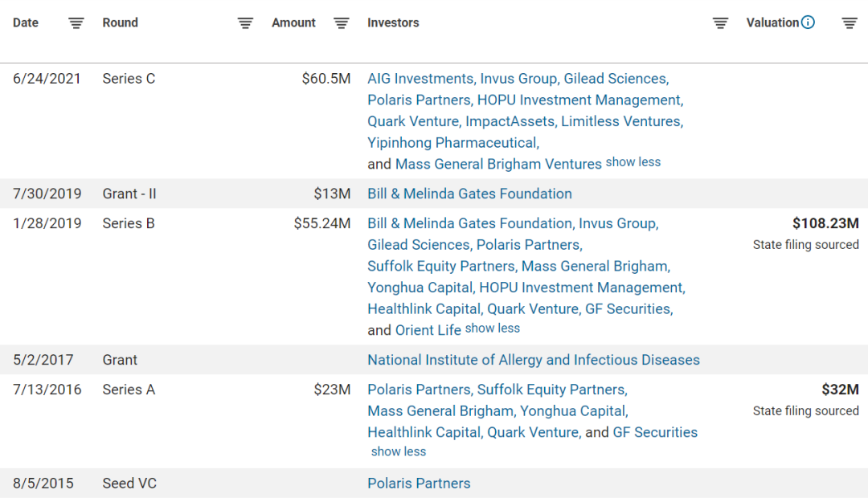The height and width of the screenshot is (502, 868).
Task: Open Yipinhong Pharmaceutical investor link
Action: (452, 143)
